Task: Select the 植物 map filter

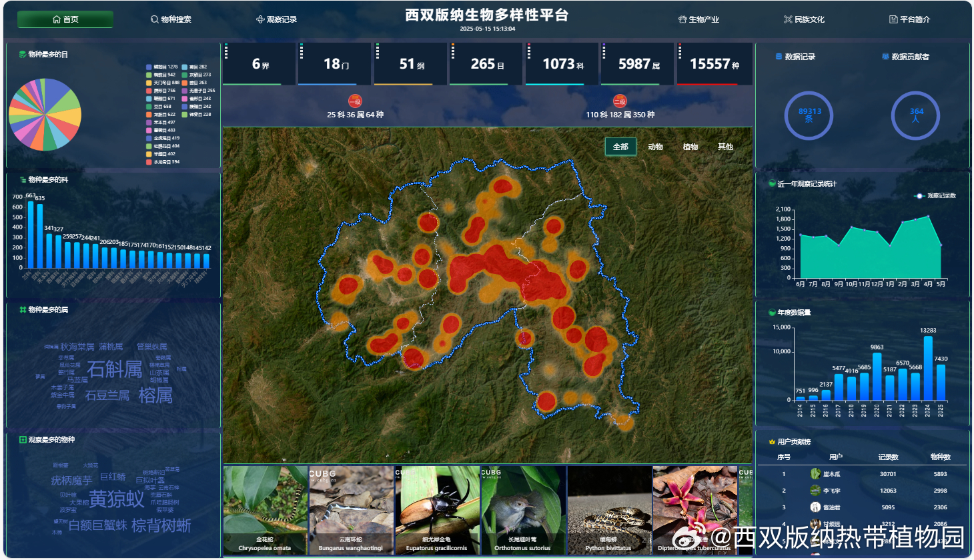Action: pyautogui.click(x=690, y=147)
